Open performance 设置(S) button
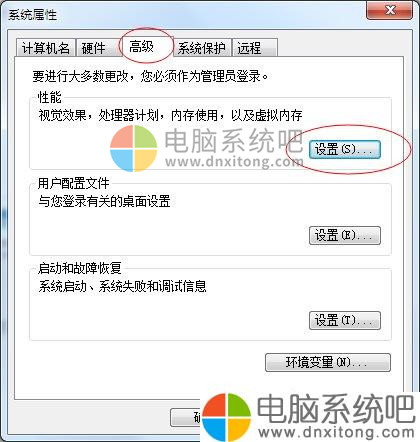 point(345,149)
